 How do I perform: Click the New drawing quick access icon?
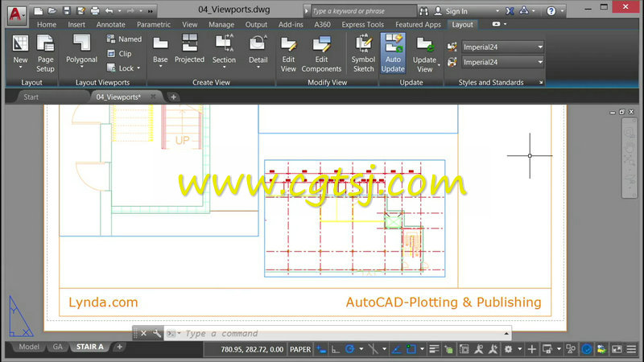click(38, 11)
